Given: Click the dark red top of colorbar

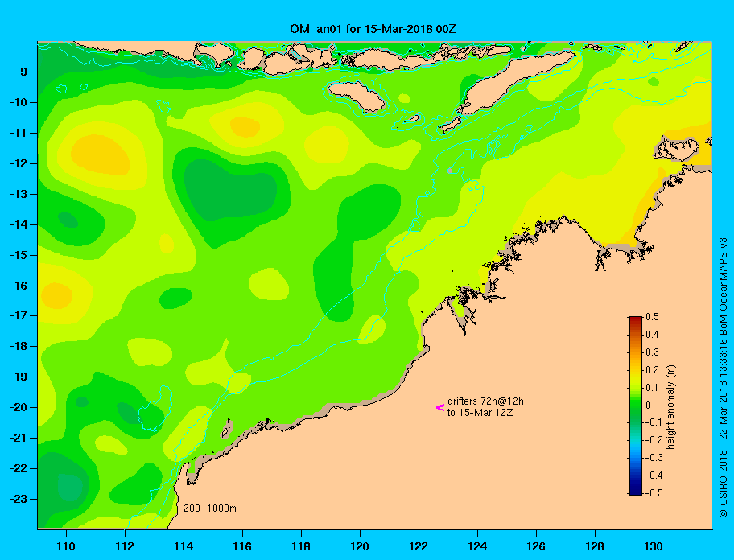Looking at the screenshot, I should [636, 319].
